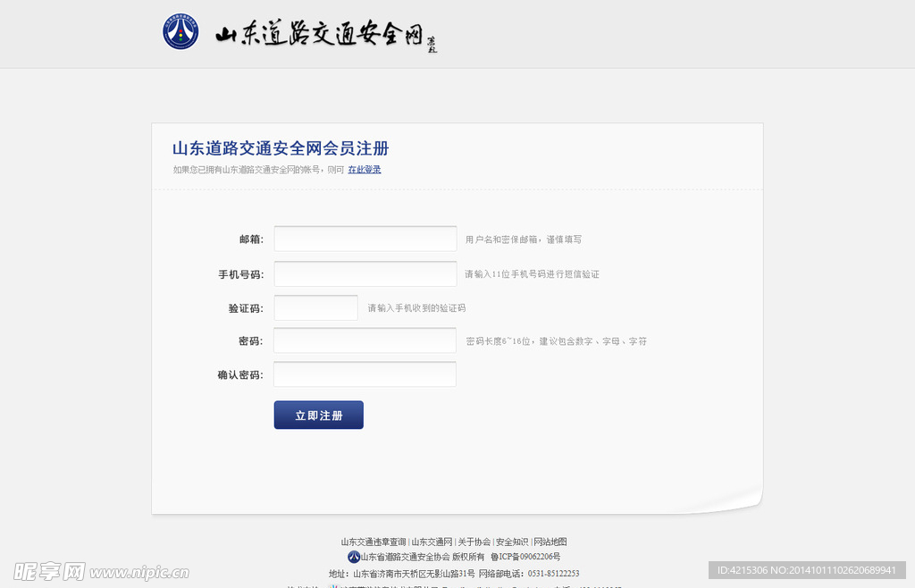The width and height of the screenshot is (915, 588).
Task: Click the 邮箱 field label
Action: [x=251, y=239]
